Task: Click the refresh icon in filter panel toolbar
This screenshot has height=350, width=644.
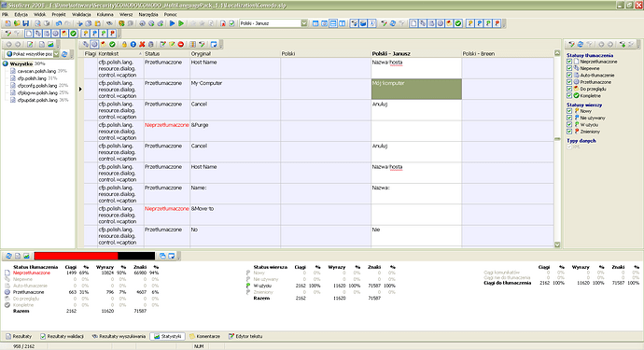Action: pyautogui.click(x=581, y=45)
